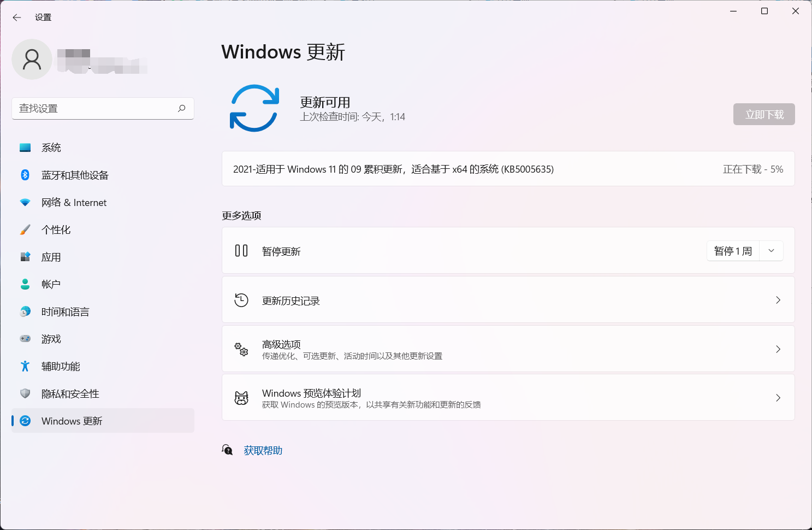The image size is (812, 530).
Task: Open 系统 settings in the sidebar
Action: pos(103,148)
